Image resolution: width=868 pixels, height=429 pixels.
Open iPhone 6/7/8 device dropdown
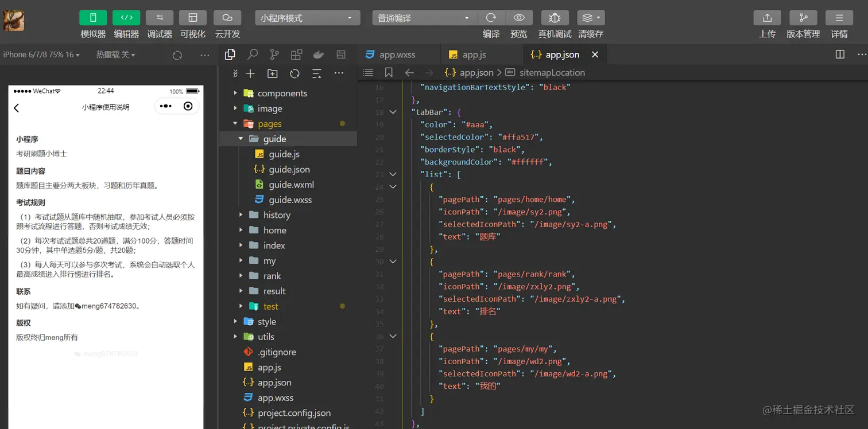click(41, 54)
